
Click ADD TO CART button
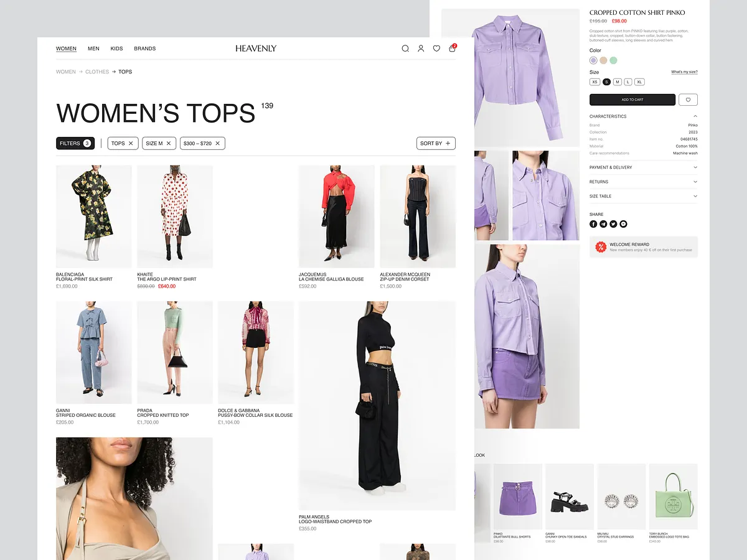[632, 100]
